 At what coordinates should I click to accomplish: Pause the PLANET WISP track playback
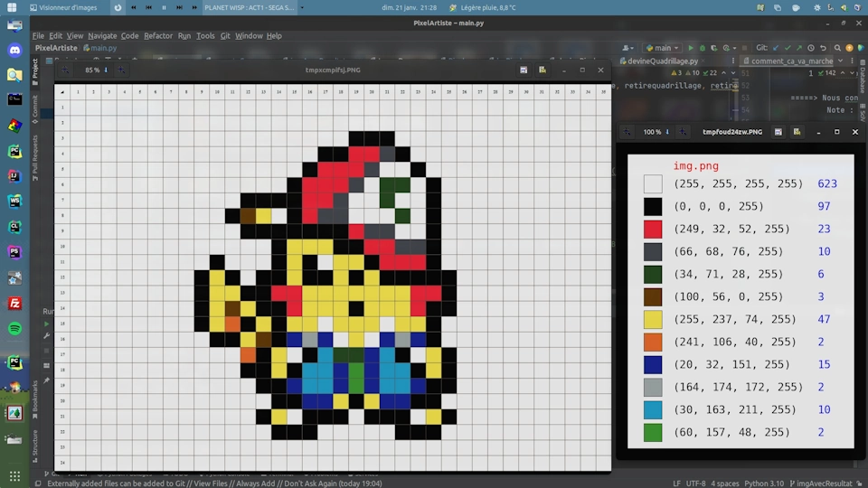click(x=164, y=8)
